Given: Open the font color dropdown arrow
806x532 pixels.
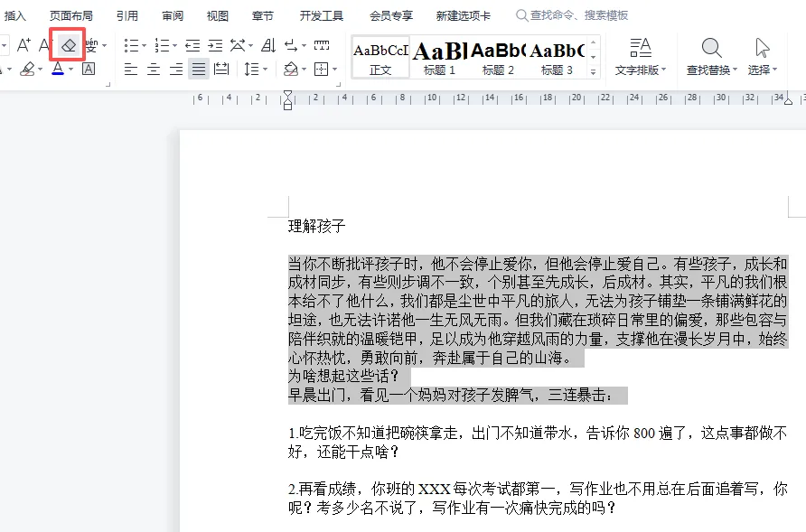Looking at the screenshot, I should point(71,70).
